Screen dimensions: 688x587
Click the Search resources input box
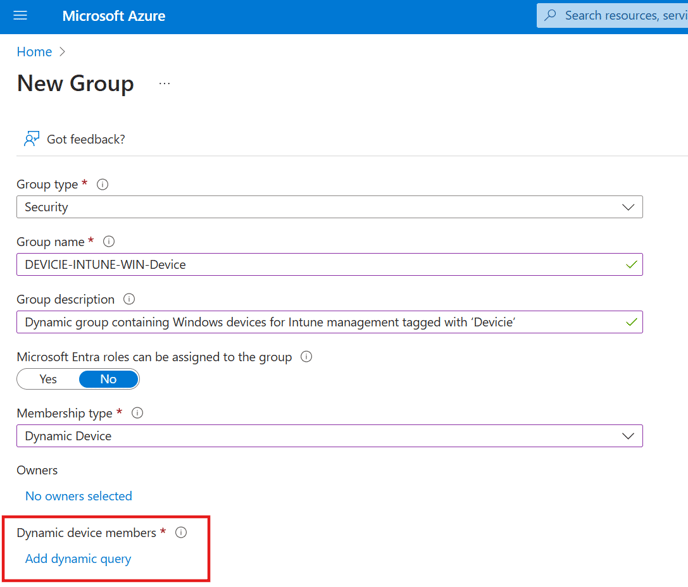coord(612,16)
